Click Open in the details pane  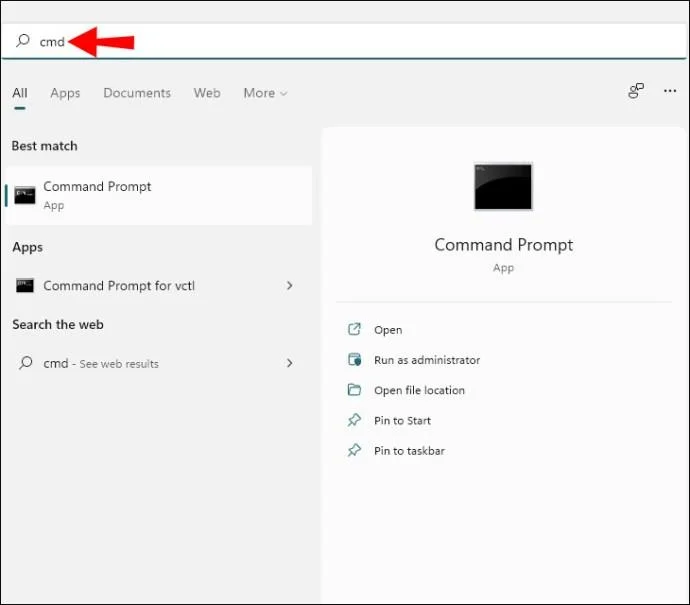tap(388, 330)
